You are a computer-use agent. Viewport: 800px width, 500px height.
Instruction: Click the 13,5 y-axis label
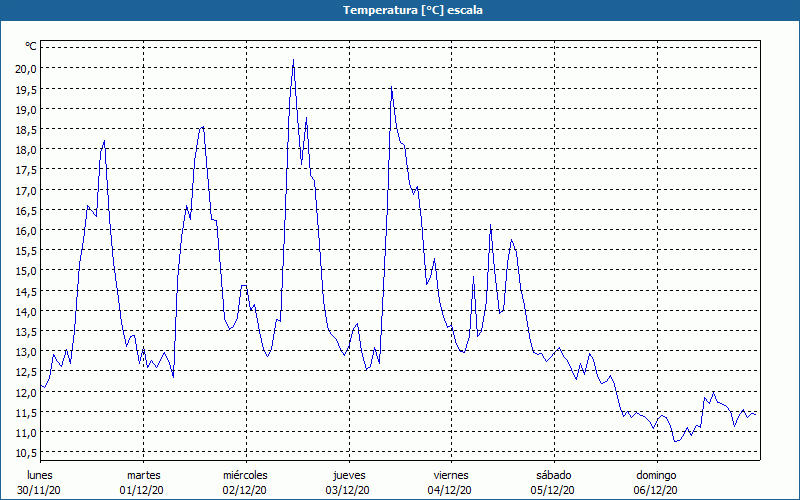[26, 332]
